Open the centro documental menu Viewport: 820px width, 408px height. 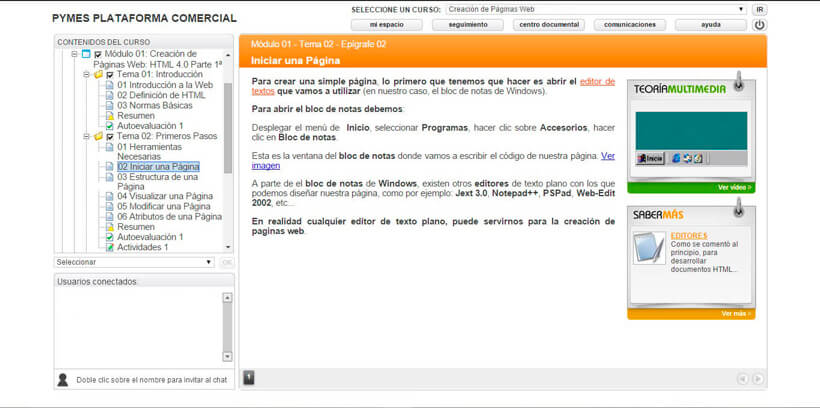[x=549, y=25]
